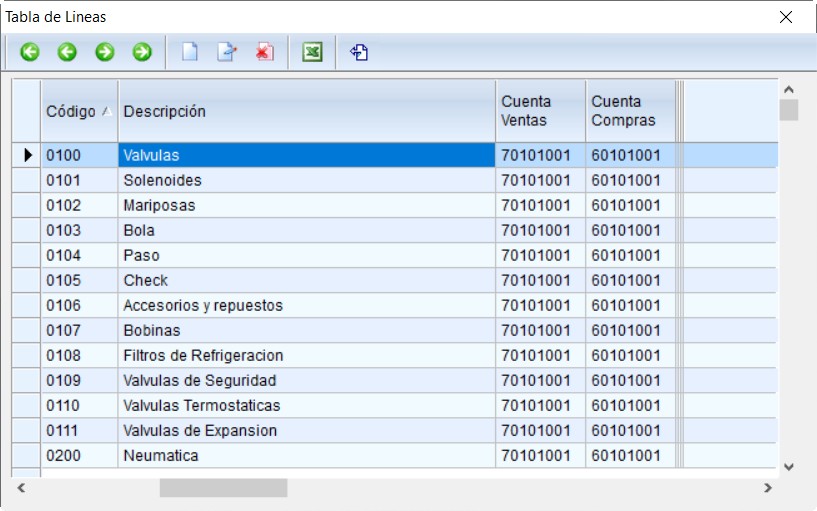This screenshot has height=511, width=817.
Task: Click the horizontal scrollbar thumb
Action: (x=223, y=488)
